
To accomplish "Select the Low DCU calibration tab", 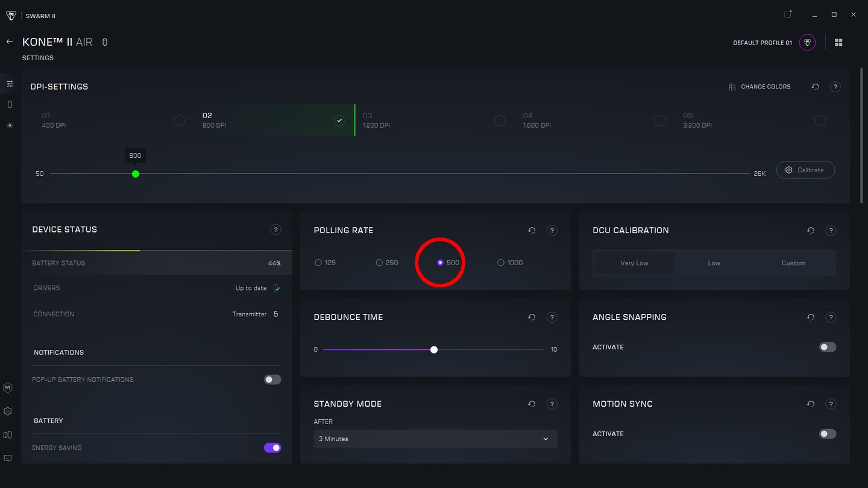I will pyautogui.click(x=714, y=263).
